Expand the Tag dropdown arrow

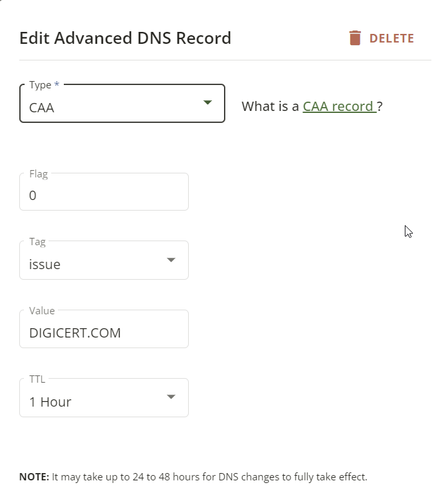point(171,260)
